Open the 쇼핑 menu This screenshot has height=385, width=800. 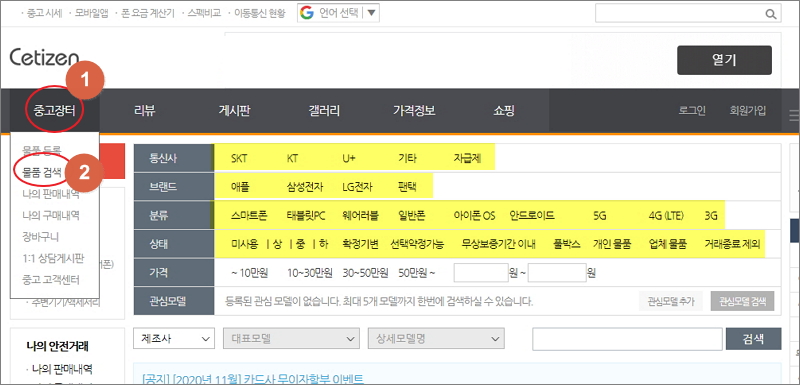pos(504,111)
